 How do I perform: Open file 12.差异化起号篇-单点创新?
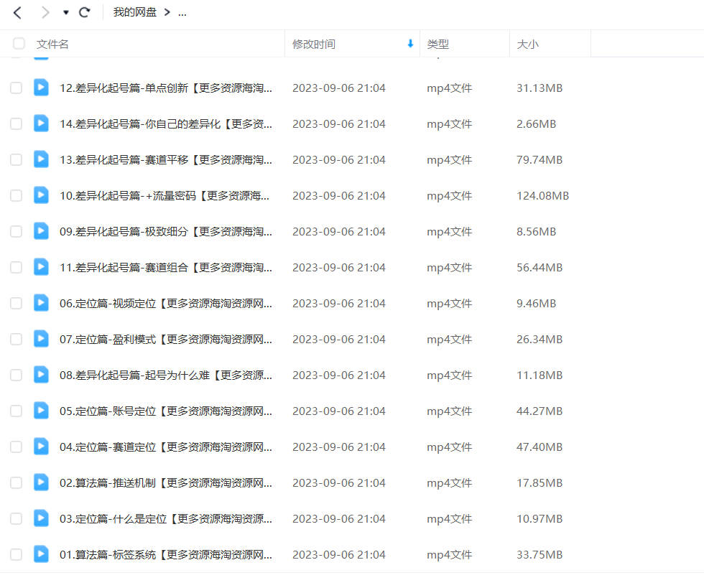tap(166, 88)
